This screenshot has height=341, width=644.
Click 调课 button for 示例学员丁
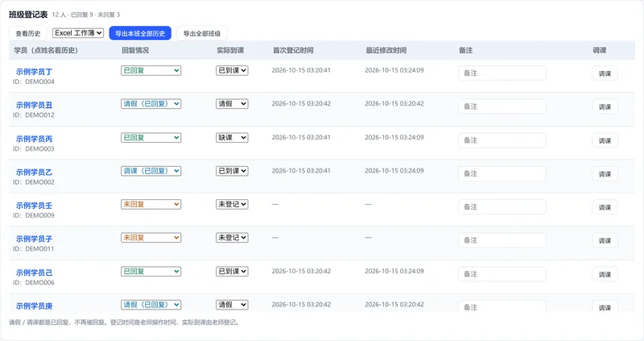(605, 73)
